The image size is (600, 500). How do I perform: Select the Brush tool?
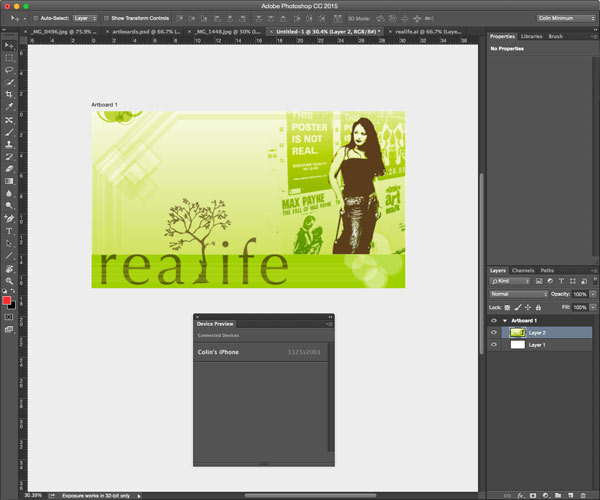coord(9,132)
